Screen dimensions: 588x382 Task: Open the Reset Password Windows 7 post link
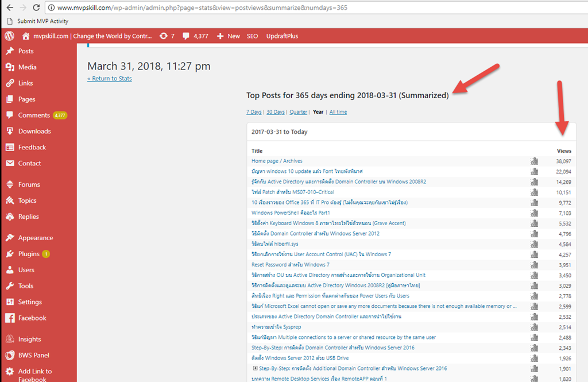[x=291, y=265]
